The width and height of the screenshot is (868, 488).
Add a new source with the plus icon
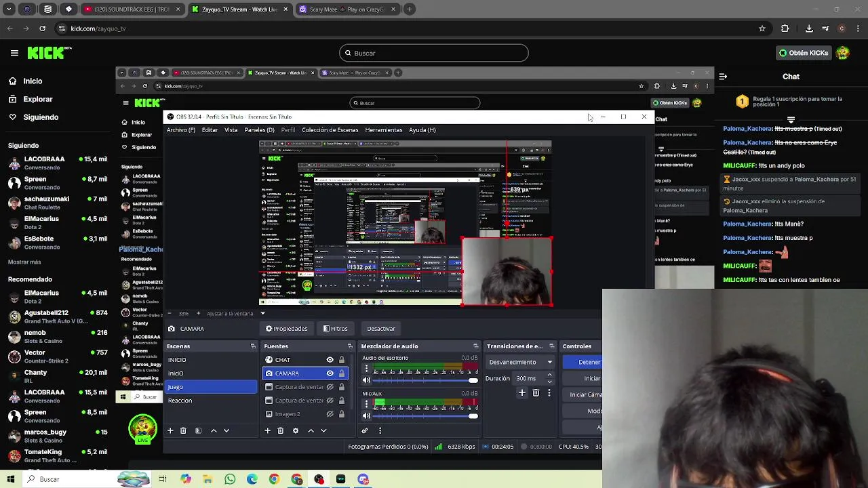[267, 430]
